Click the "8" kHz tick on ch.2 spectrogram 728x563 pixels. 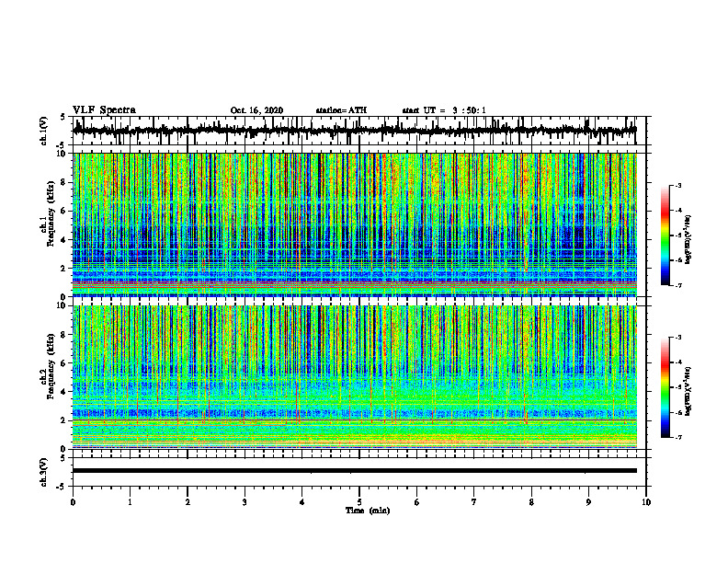click(64, 335)
